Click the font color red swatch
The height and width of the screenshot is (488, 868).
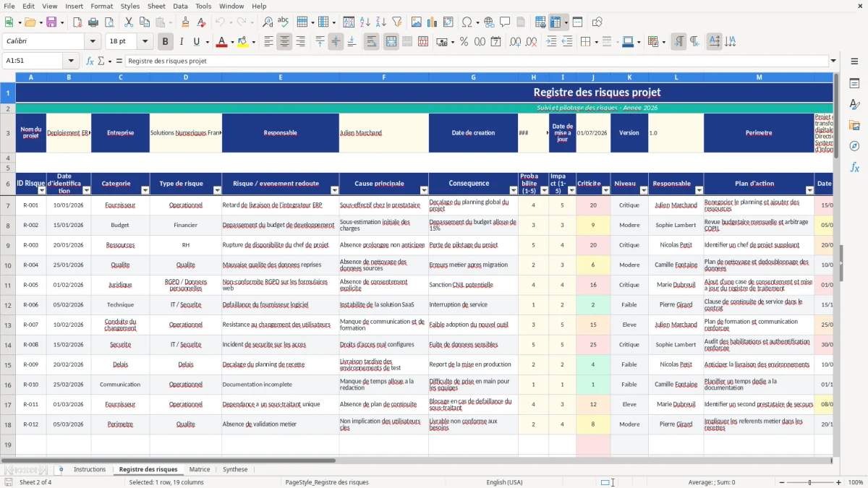coord(221,42)
